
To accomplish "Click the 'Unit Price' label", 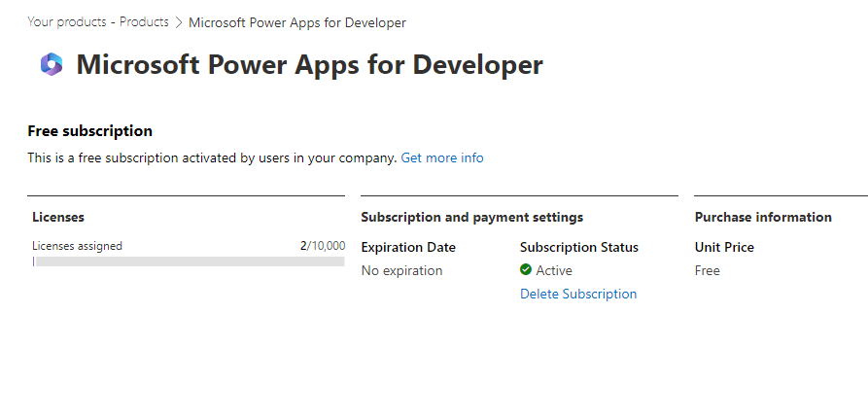I will (724, 247).
